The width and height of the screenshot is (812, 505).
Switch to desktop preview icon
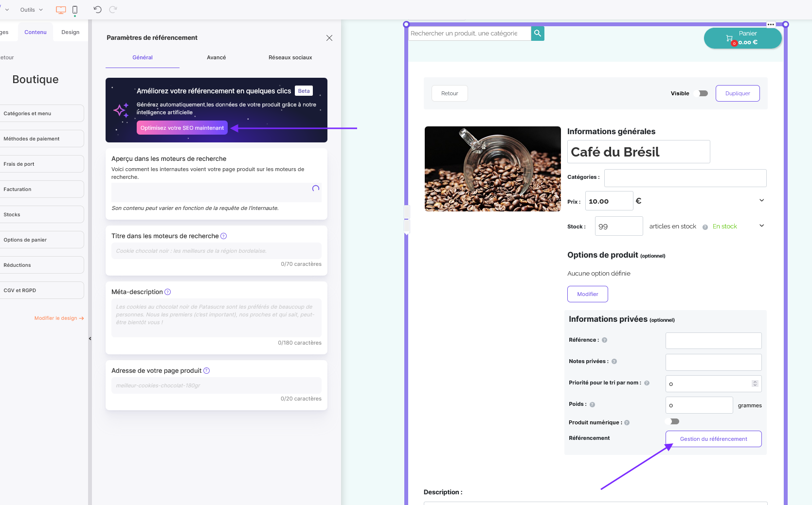[61, 10]
